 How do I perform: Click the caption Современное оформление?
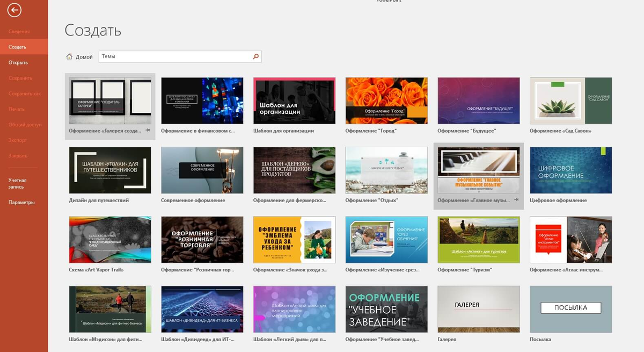pos(193,200)
